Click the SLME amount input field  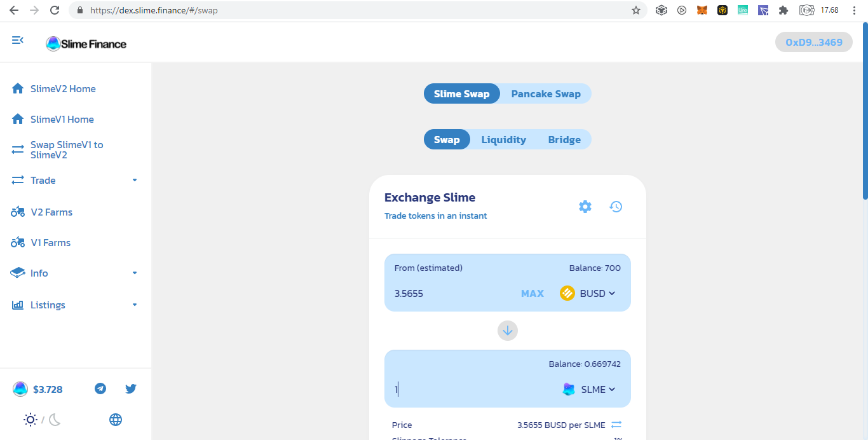(x=473, y=389)
